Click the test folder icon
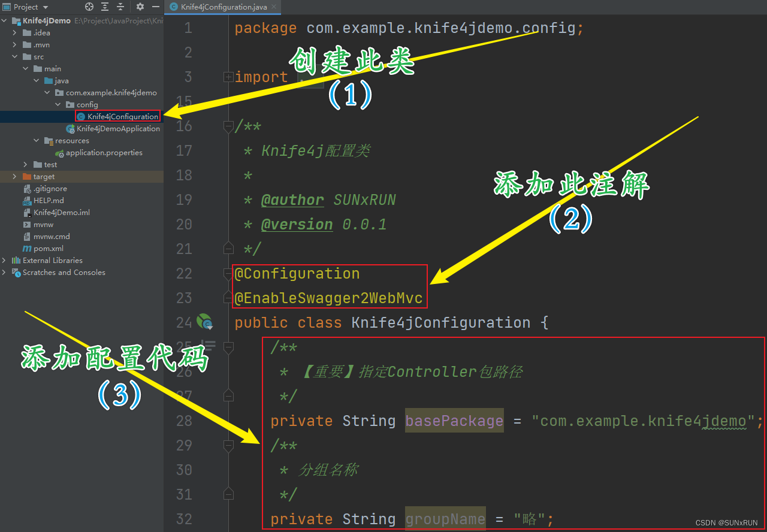The image size is (767, 532). [38, 165]
